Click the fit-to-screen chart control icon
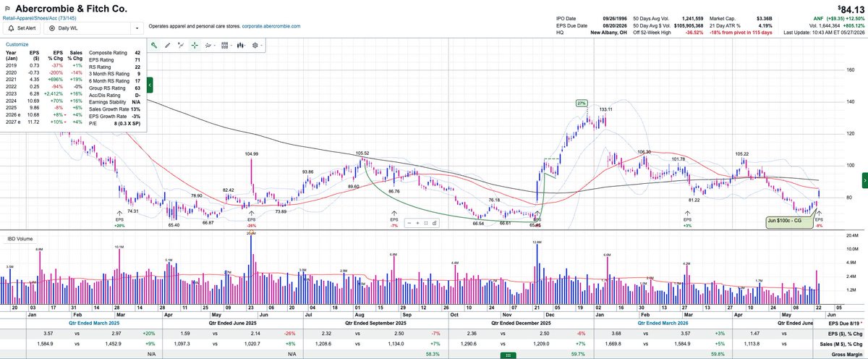This screenshot has height=359, width=868. pos(425,223)
